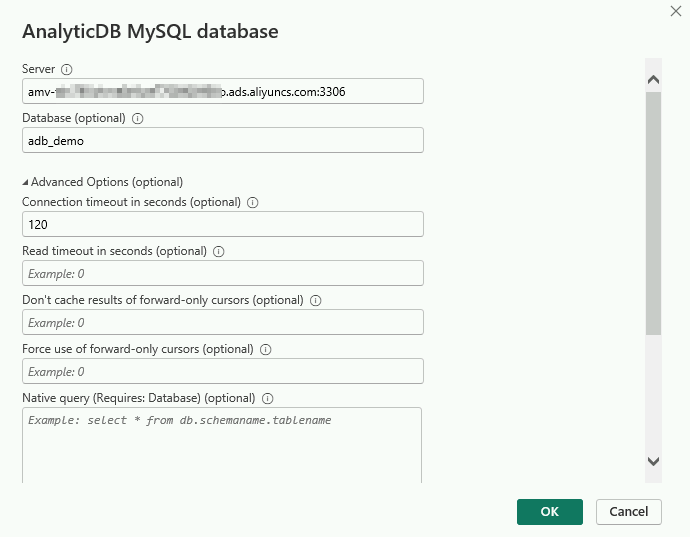Click the Native query text area

click(222, 445)
